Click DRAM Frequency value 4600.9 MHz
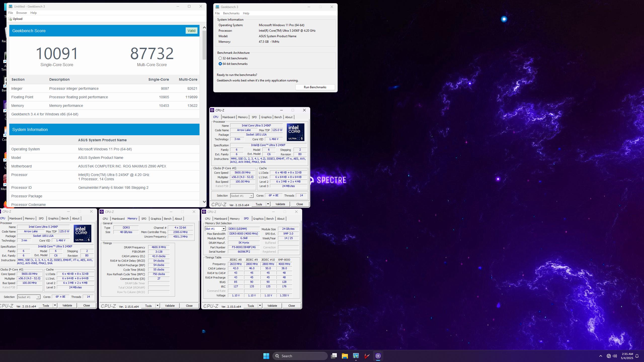 159,247
